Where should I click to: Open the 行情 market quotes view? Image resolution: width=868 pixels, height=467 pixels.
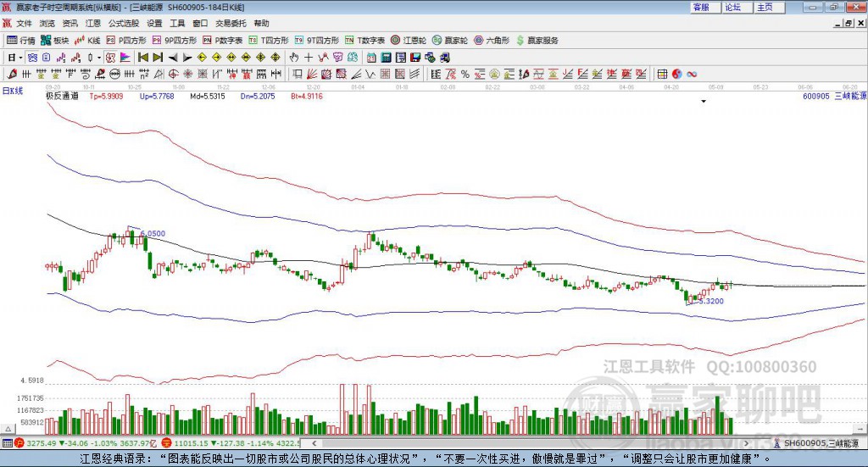pos(21,40)
